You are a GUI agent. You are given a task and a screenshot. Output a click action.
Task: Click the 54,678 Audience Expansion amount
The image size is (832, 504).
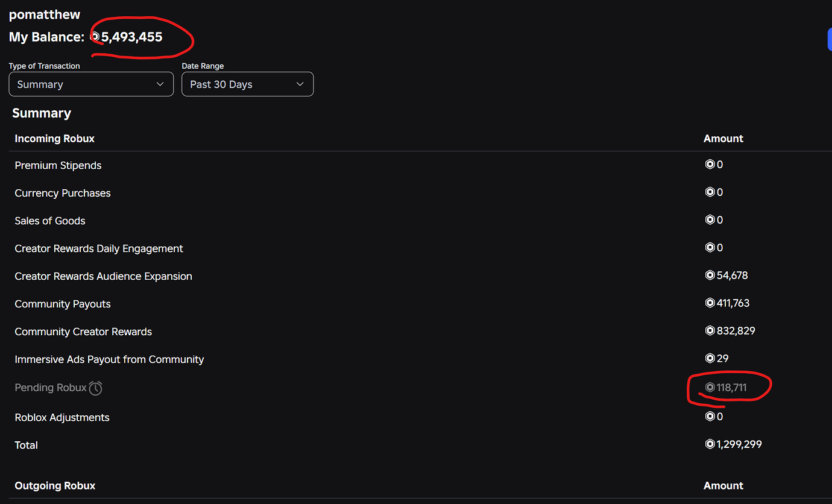click(x=733, y=276)
